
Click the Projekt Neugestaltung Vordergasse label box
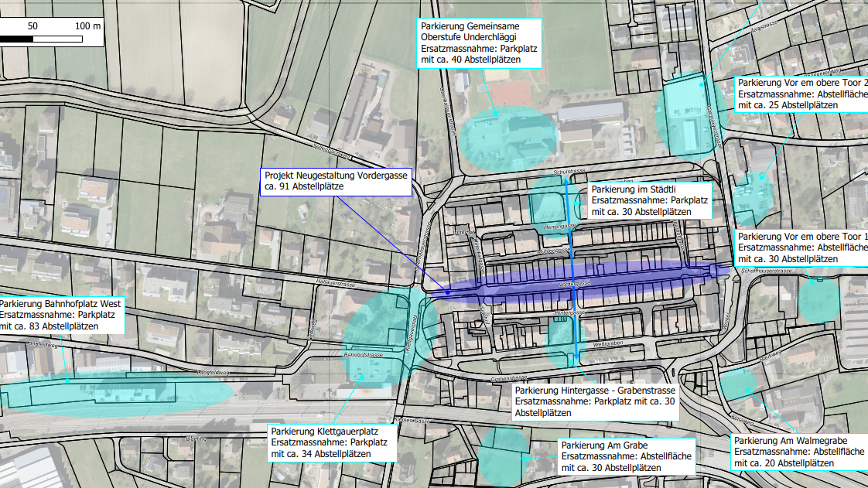tap(336, 181)
